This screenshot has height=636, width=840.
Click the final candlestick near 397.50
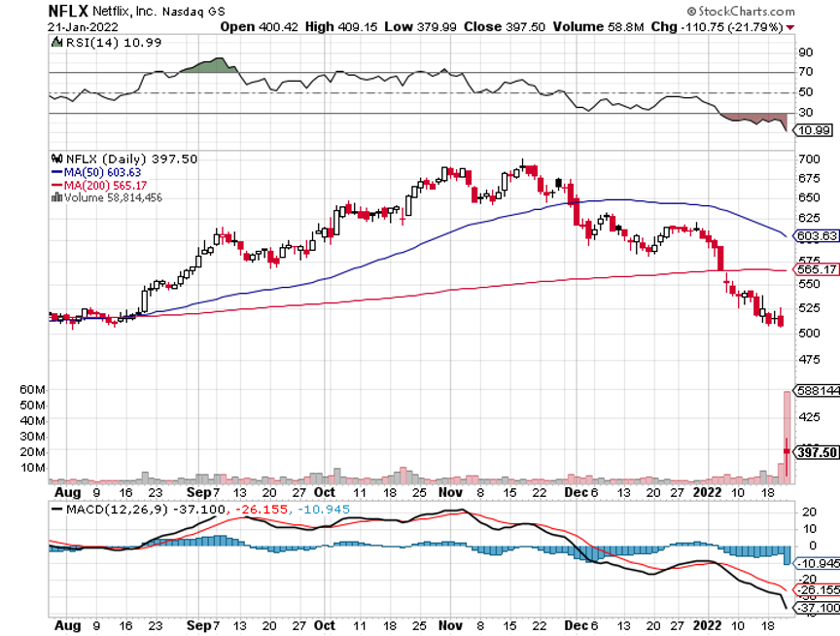(787, 449)
